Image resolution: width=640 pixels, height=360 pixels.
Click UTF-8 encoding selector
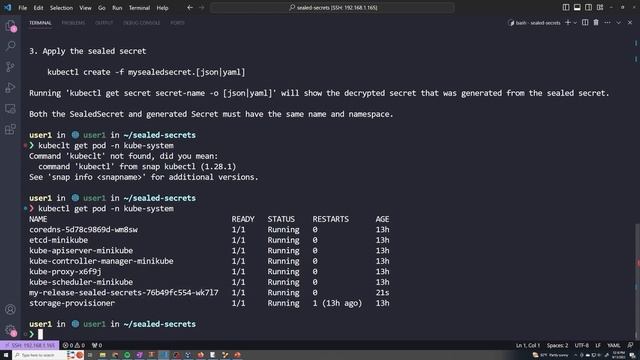click(x=582, y=345)
